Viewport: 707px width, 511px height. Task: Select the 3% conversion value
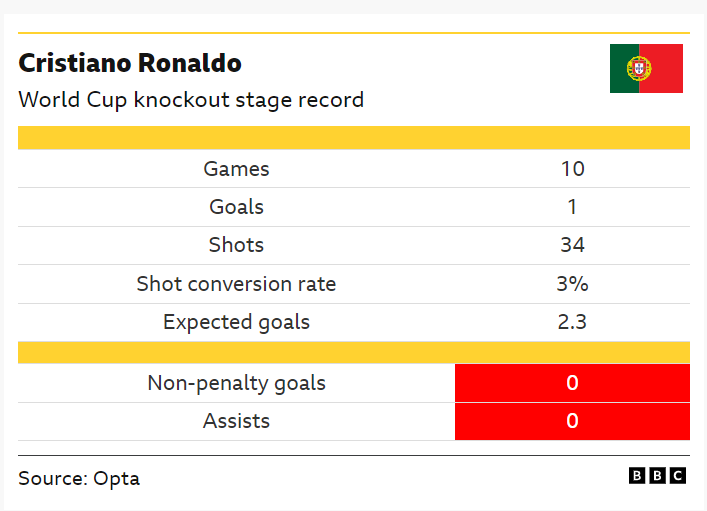point(573,284)
